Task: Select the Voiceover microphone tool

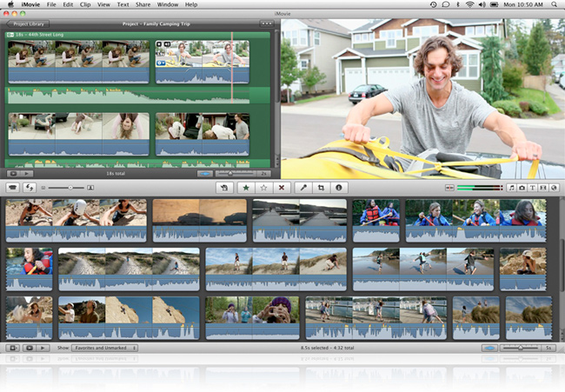Action: point(303,187)
